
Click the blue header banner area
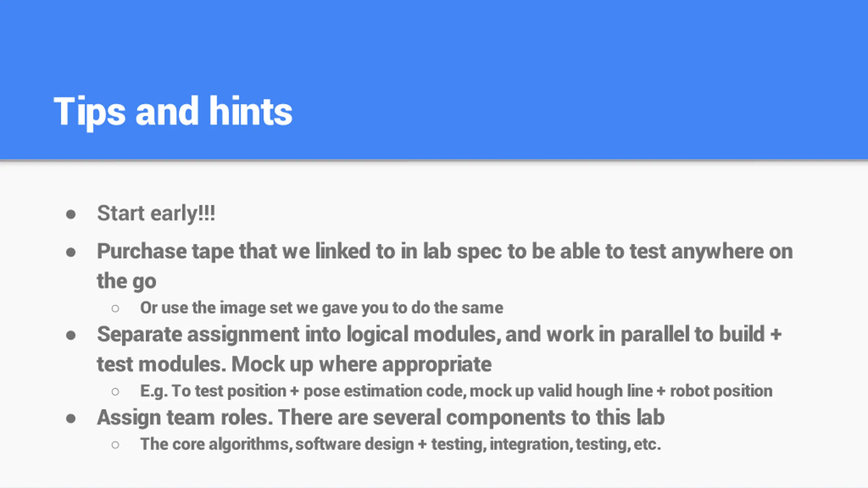434,80
